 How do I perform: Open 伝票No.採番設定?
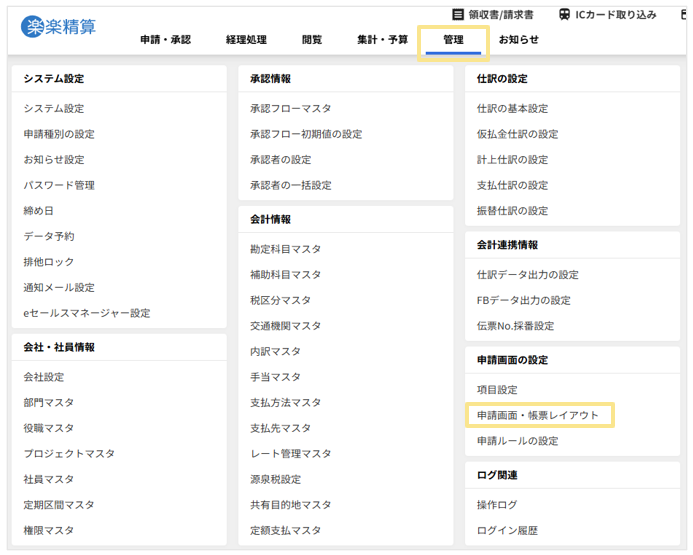pos(515,326)
